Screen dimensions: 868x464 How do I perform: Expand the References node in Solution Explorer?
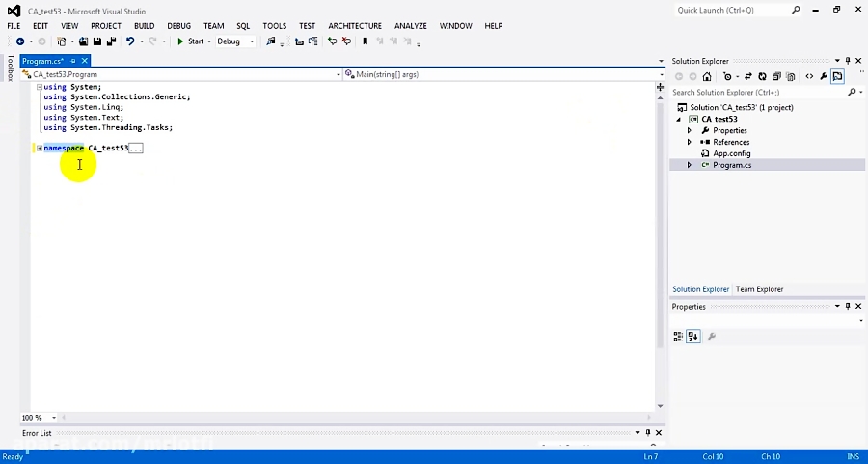pyautogui.click(x=689, y=142)
